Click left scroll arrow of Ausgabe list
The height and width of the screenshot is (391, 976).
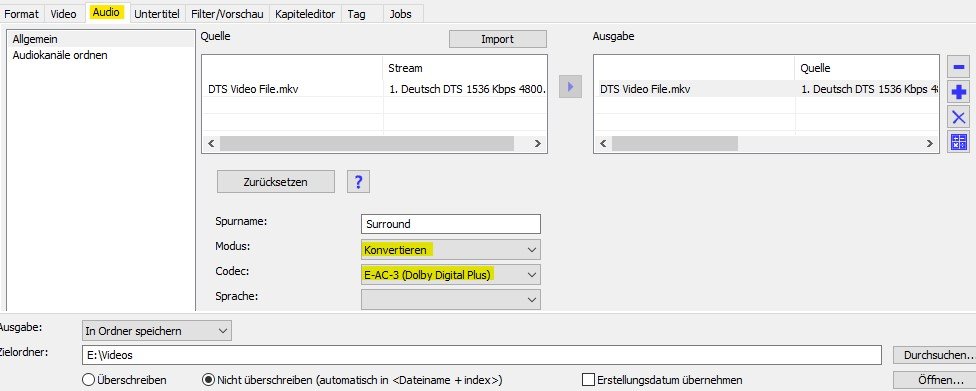point(603,143)
